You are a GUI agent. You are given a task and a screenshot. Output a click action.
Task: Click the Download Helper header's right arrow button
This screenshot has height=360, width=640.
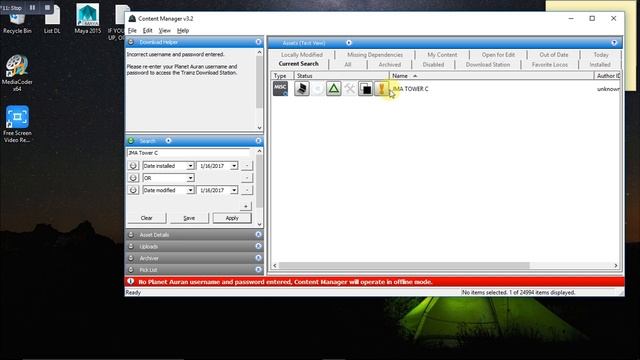[258, 42]
